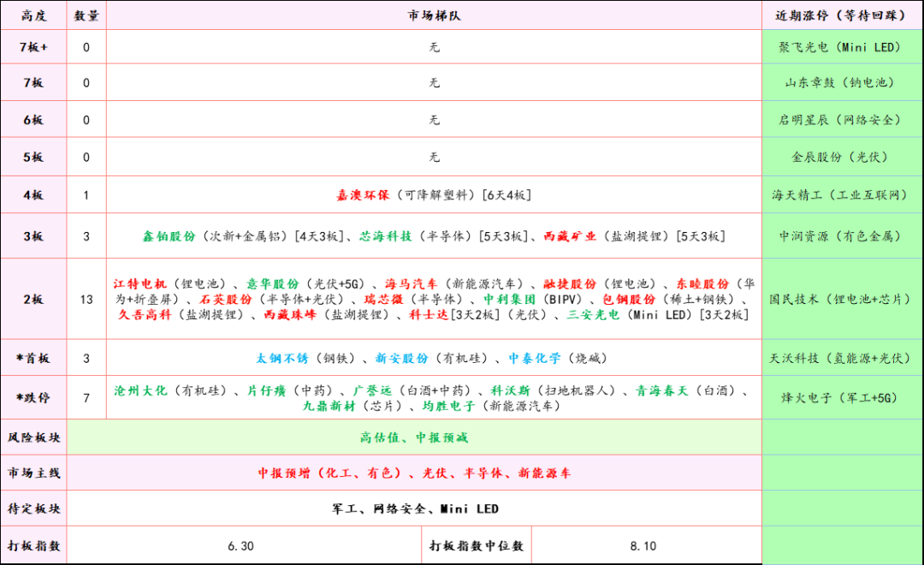
Task: Click 瑞芯微 stock name
Action: 383,299
